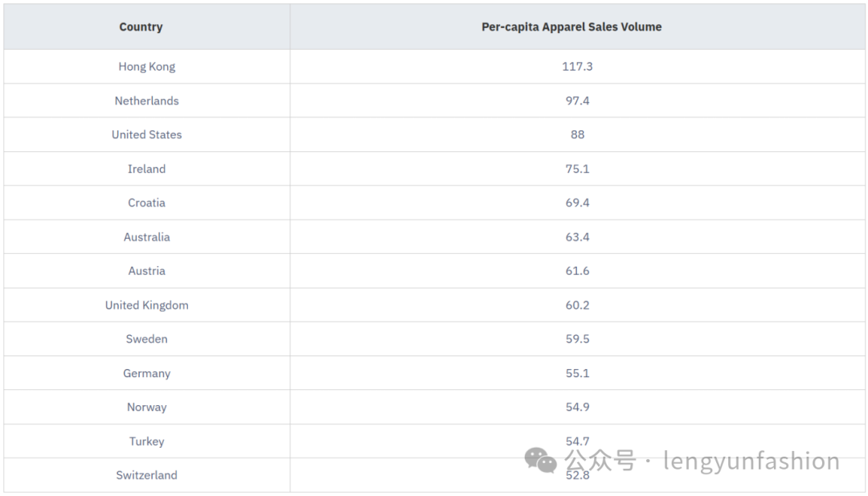The height and width of the screenshot is (496, 868).
Task: Click the Country column header
Action: (141, 27)
